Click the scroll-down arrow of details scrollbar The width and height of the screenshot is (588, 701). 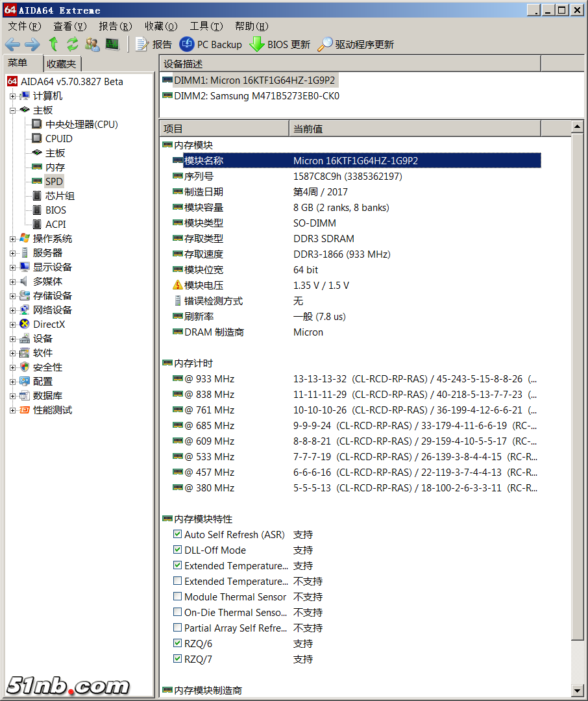click(x=577, y=690)
